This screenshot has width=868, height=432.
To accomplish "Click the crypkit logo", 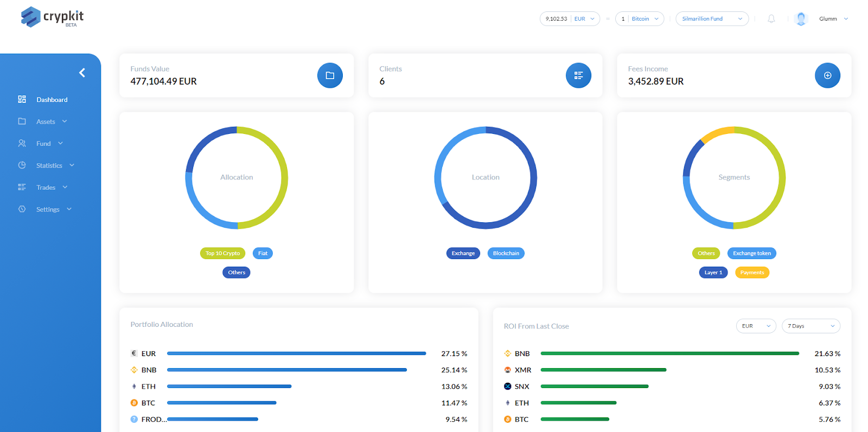I will [x=52, y=17].
